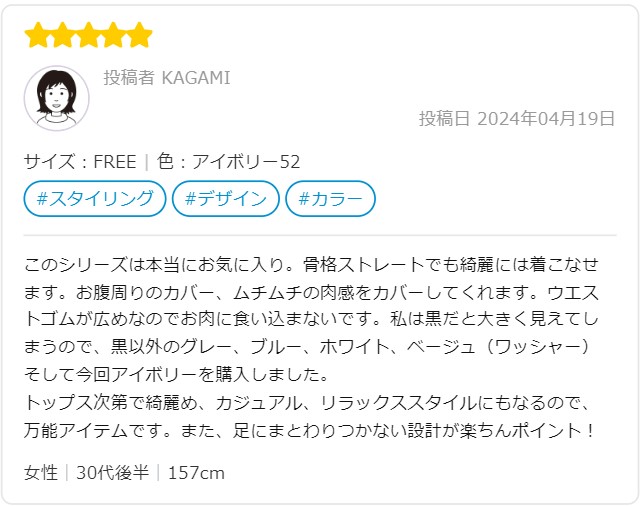Click the third yellow rating star
The height and width of the screenshot is (507, 642).
pyautogui.click(x=88, y=35)
